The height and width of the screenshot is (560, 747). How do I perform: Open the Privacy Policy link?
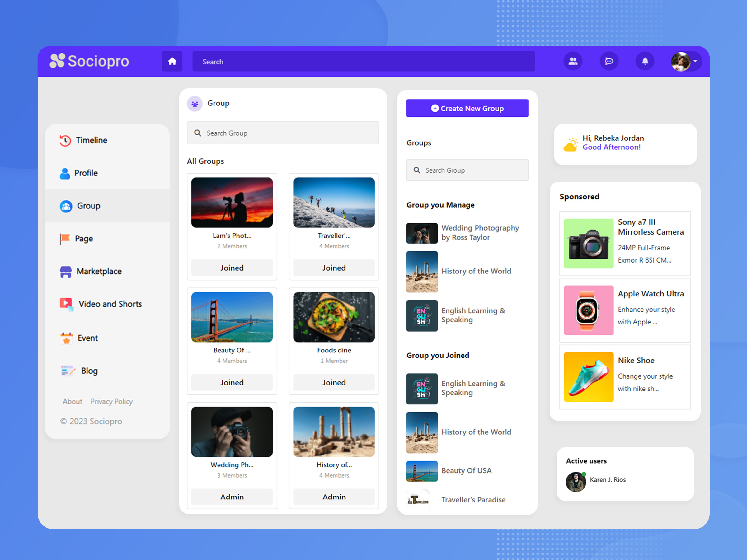(111, 401)
